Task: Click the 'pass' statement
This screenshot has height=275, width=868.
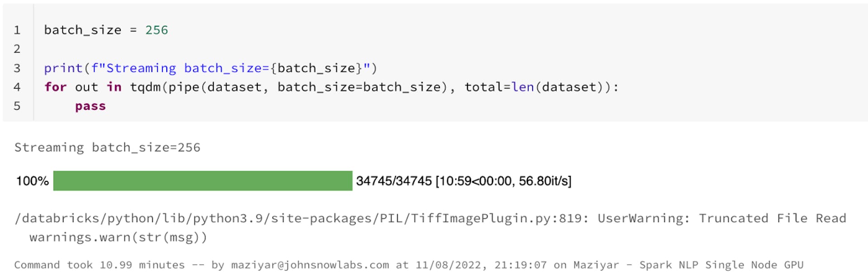Action: coord(90,106)
